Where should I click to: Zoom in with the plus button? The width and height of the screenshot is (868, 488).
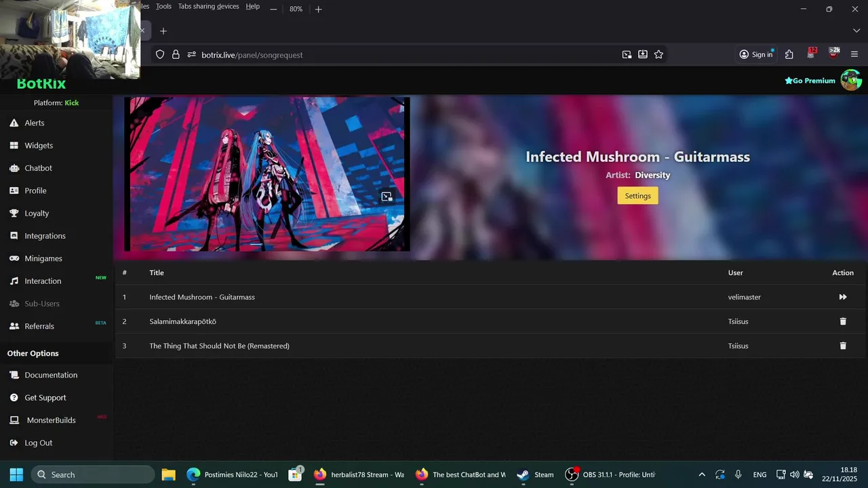tap(319, 9)
